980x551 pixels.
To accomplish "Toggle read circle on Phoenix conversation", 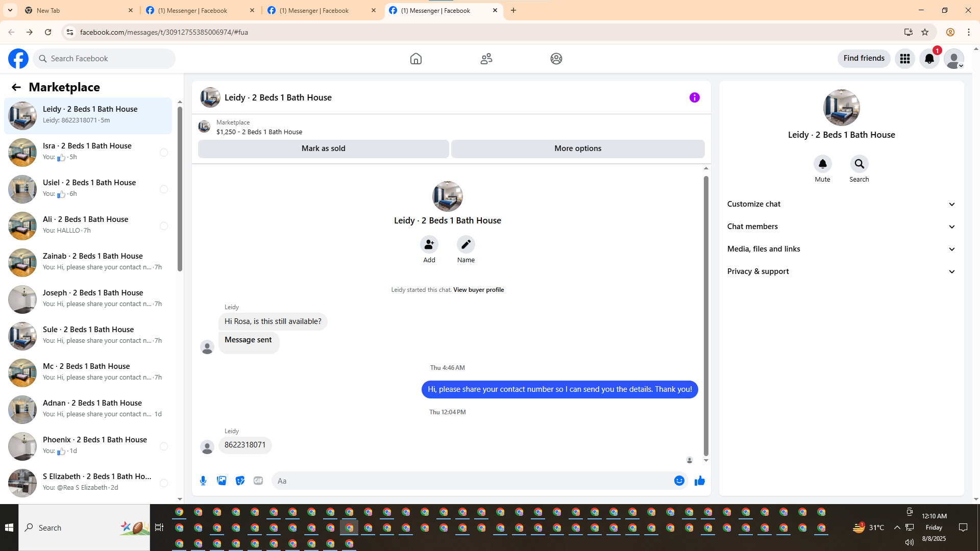I will [164, 446].
